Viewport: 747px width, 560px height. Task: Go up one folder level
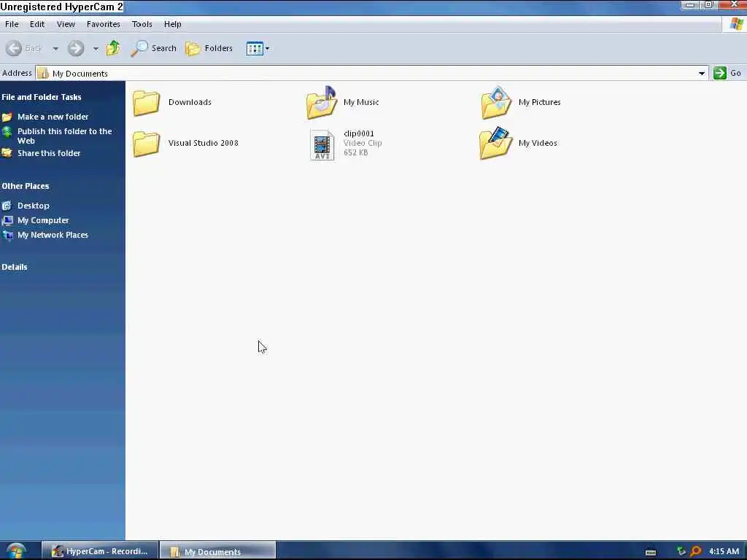pos(113,48)
